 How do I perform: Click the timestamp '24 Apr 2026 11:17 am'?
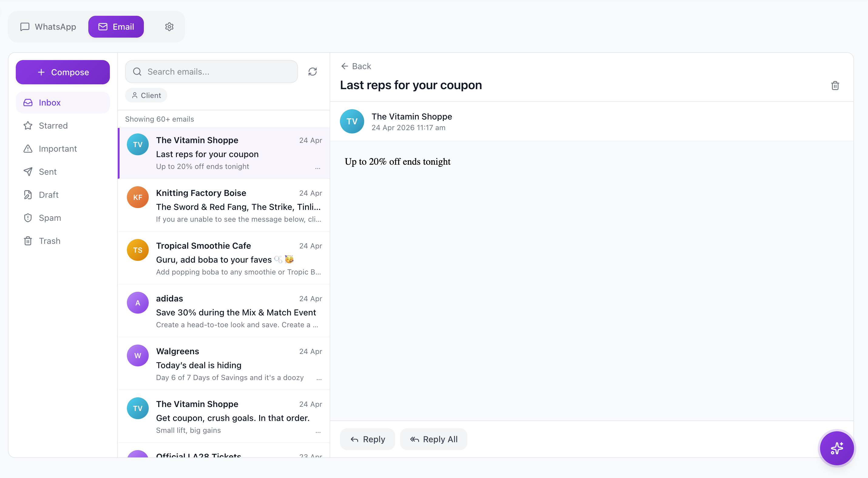408,128
